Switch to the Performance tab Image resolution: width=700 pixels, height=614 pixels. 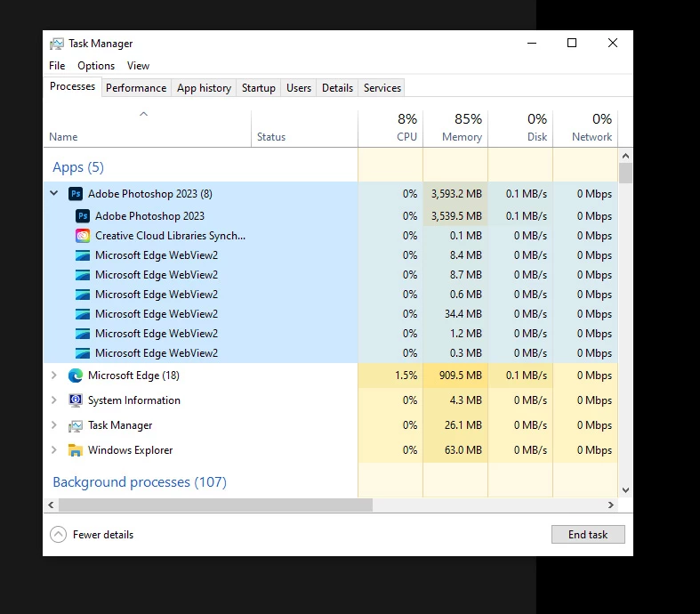[x=136, y=88]
